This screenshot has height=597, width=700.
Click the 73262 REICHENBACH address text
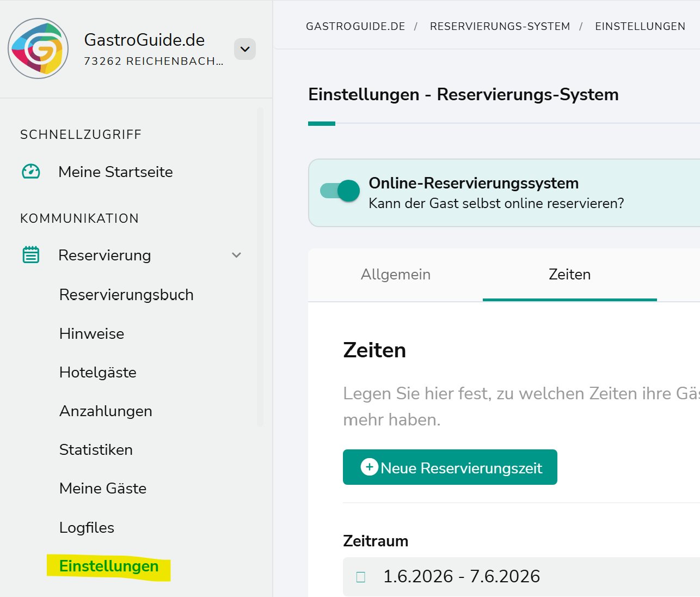(x=153, y=61)
